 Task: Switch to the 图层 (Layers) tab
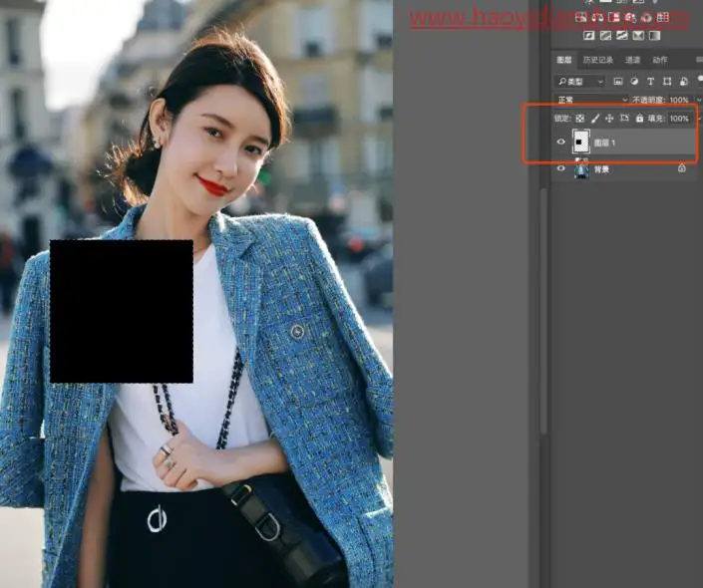(564, 60)
